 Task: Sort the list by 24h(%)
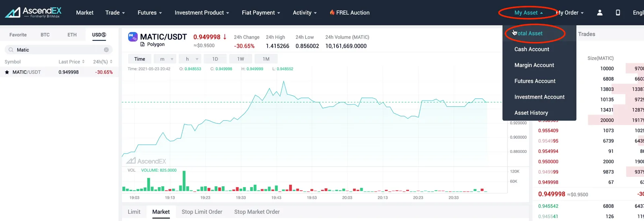coord(103,62)
